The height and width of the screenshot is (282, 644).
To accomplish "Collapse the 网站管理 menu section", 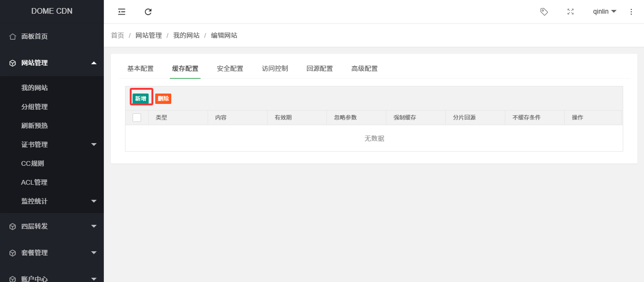I will click(94, 63).
